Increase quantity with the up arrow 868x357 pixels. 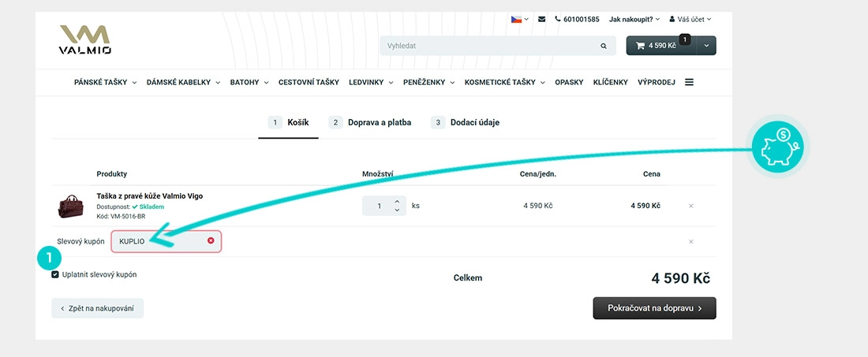pos(397,202)
